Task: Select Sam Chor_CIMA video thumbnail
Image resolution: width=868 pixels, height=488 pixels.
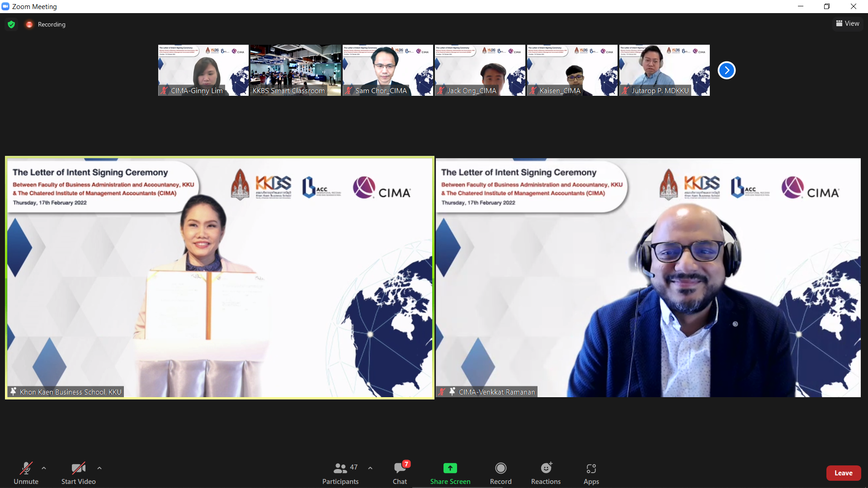Action: (x=387, y=70)
